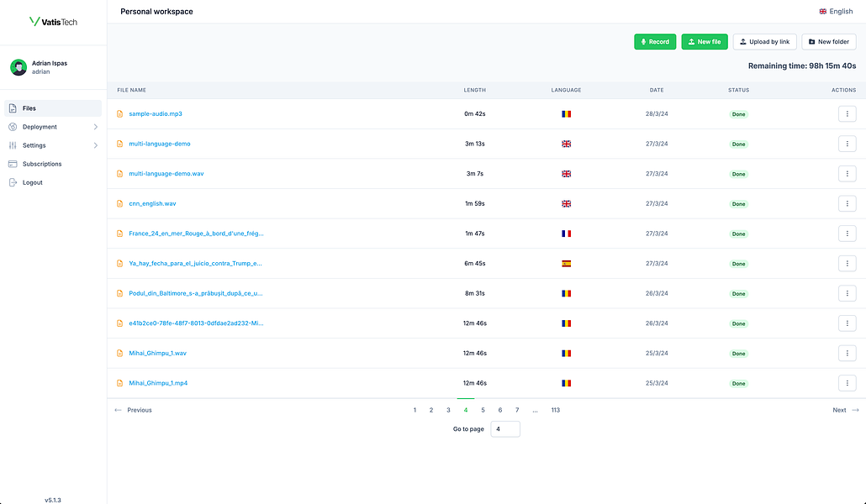
Task: Open actions menu for Ya_hay_fecha file
Action: coord(847,263)
